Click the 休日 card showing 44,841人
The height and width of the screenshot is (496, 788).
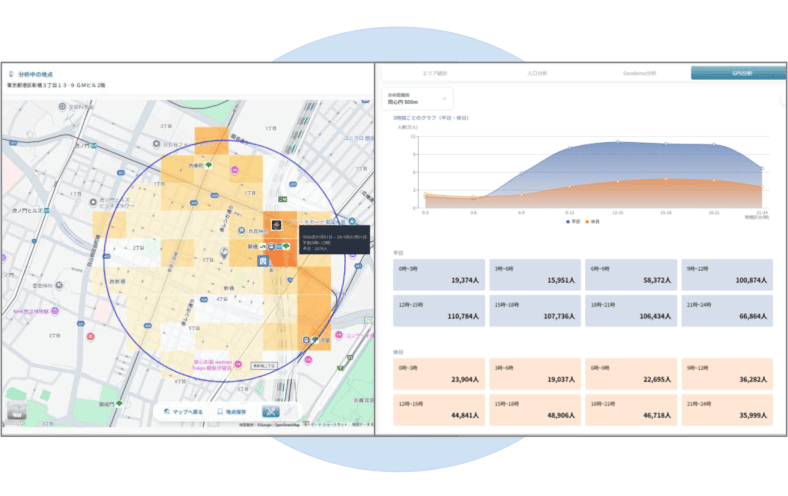[439, 410]
